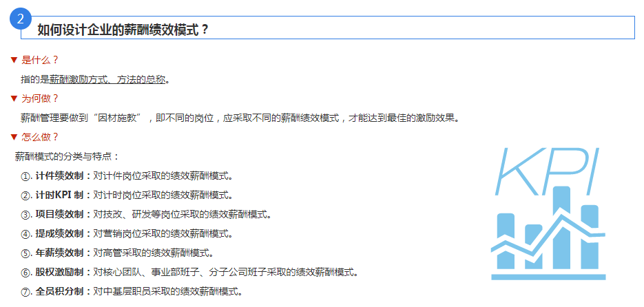Click the circled number ⑥ before 股权激励制

click(26, 272)
